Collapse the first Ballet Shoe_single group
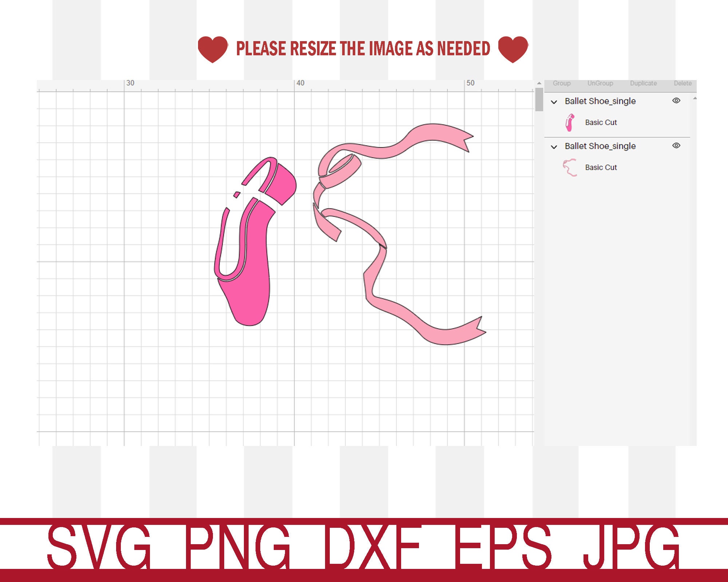 (554, 101)
